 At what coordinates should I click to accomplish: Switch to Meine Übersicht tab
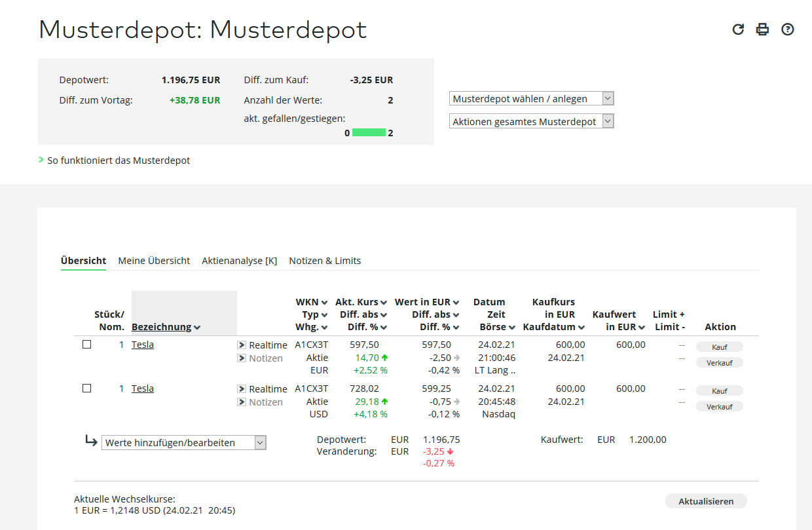pyautogui.click(x=154, y=261)
